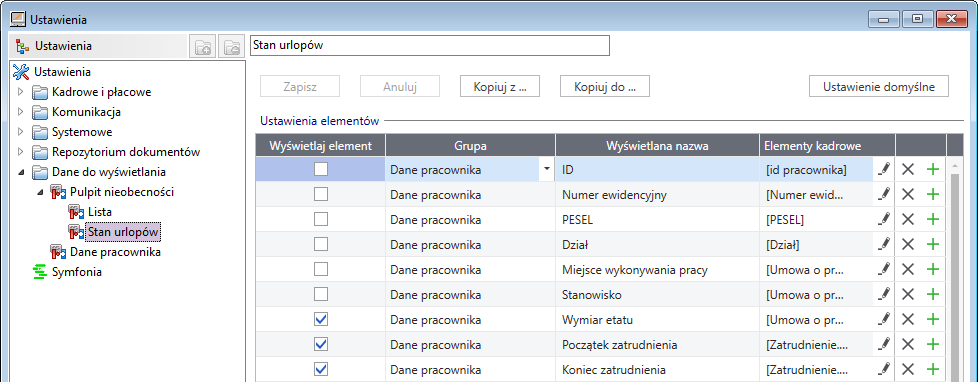Image resolution: width=978 pixels, height=382 pixels.
Task: Collapse the Pulpit nieobecności node
Action: [40, 192]
